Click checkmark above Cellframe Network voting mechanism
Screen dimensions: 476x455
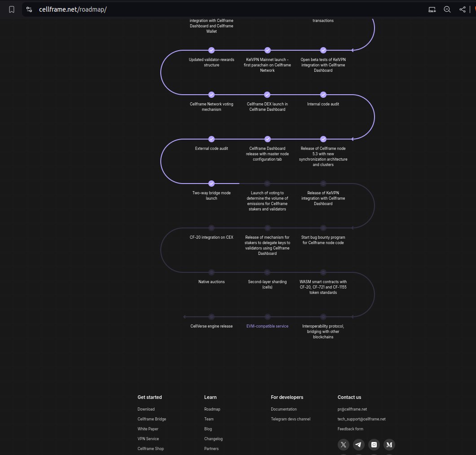coord(212,95)
